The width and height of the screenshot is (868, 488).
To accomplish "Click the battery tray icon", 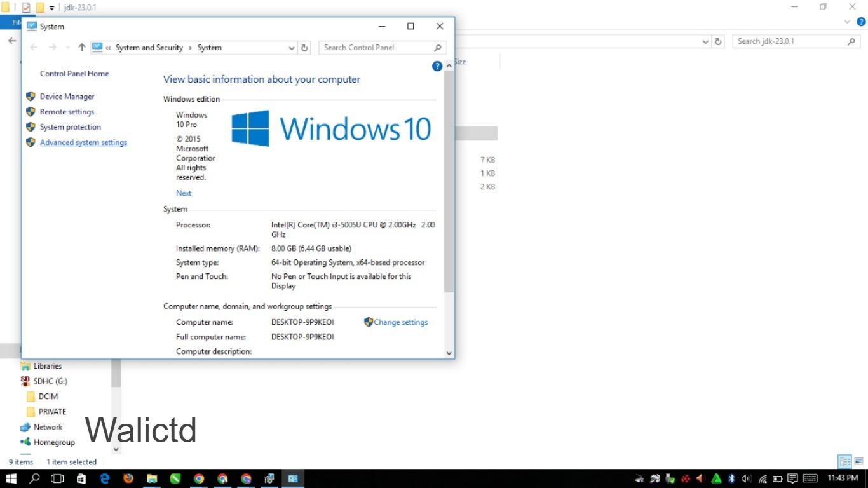I will click(x=778, y=478).
